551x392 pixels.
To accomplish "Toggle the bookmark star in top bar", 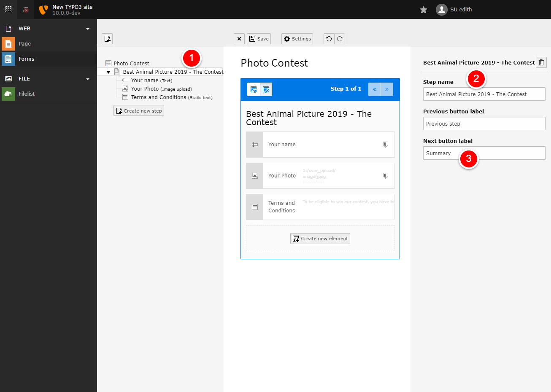I will pos(423,9).
